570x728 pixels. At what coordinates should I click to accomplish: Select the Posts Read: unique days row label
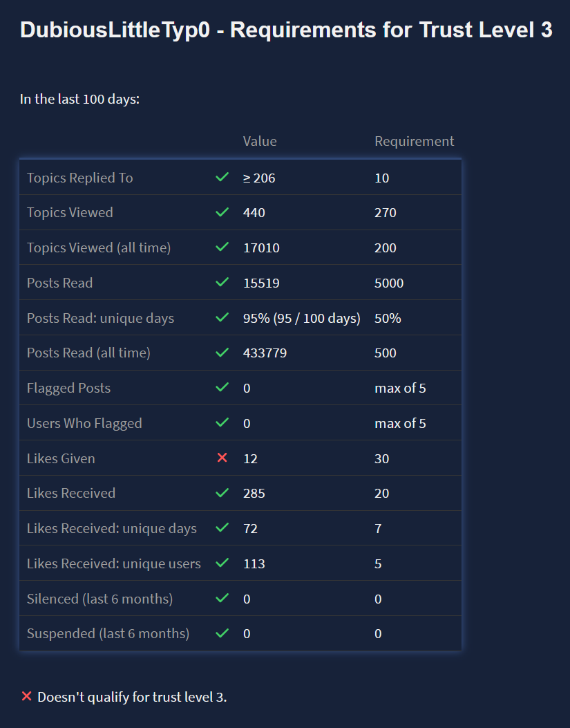coord(100,318)
